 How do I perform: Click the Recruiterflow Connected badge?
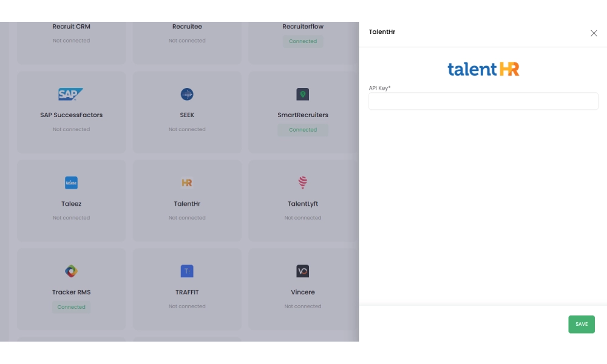coord(303,41)
